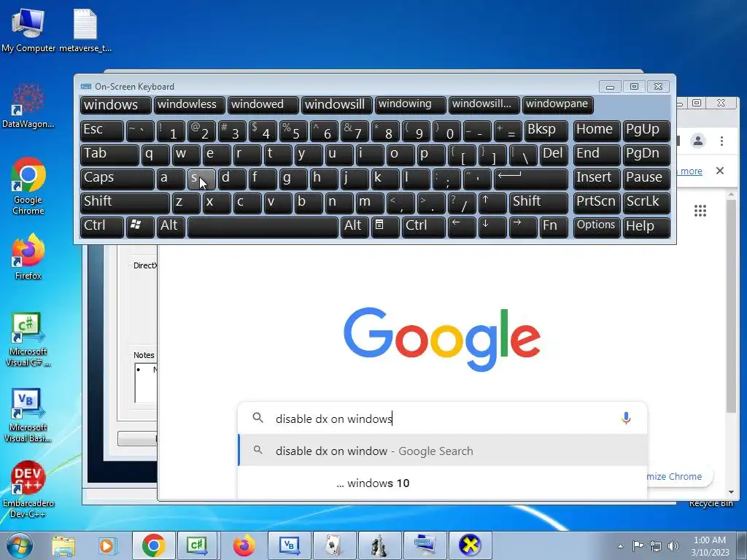The image size is (747, 560).
Task: Choose the 'windowed' word prediction
Action: pos(263,105)
